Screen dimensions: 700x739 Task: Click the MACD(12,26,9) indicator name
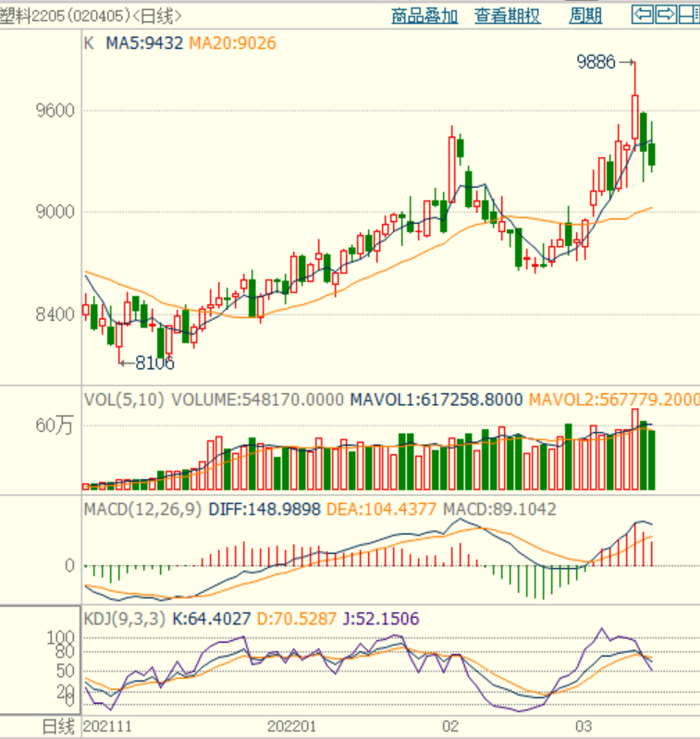pyautogui.click(x=142, y=509)
